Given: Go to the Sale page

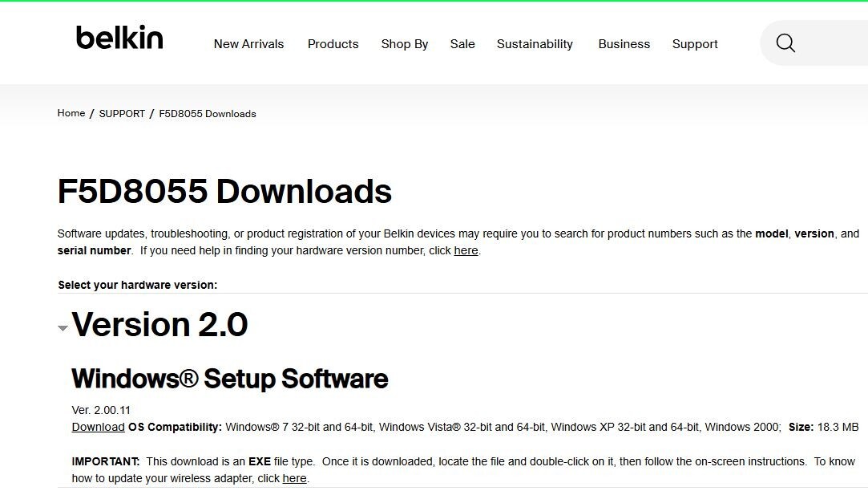Looking at the screenshot, I should tap(462, 44).
